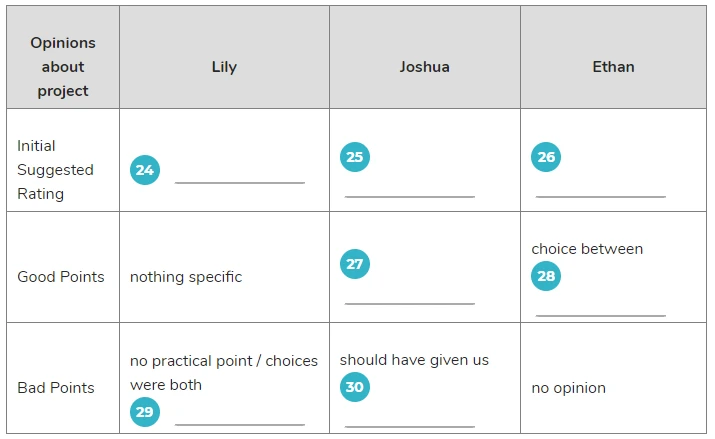Click answer blank for Joshua's good points
715x439 pixels.
pos(410,297)
